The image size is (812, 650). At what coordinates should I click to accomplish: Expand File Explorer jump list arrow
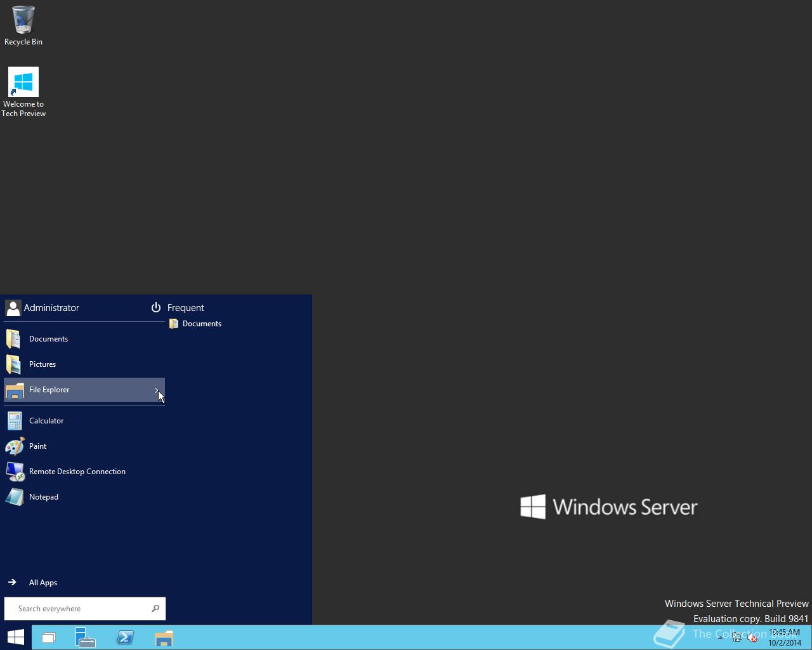(157, 390)
